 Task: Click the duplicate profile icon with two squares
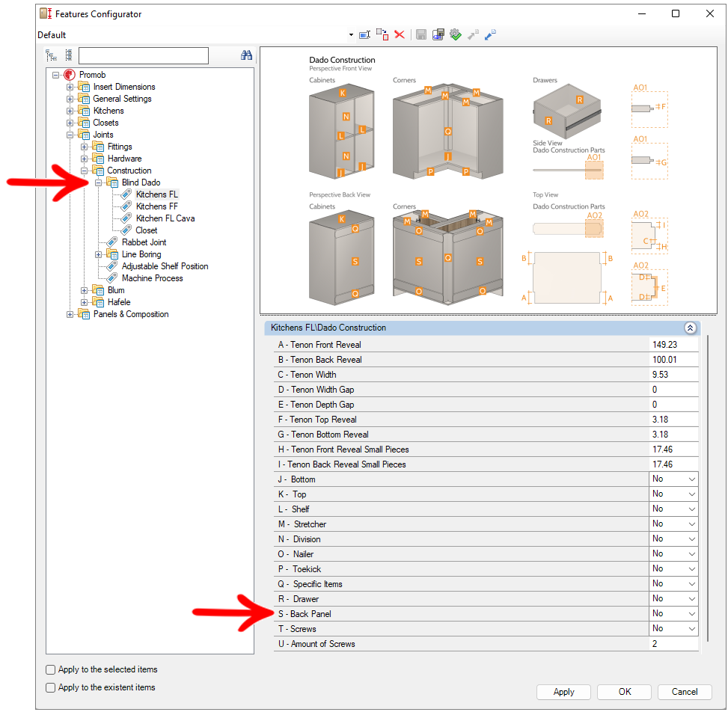click(382, 35)
